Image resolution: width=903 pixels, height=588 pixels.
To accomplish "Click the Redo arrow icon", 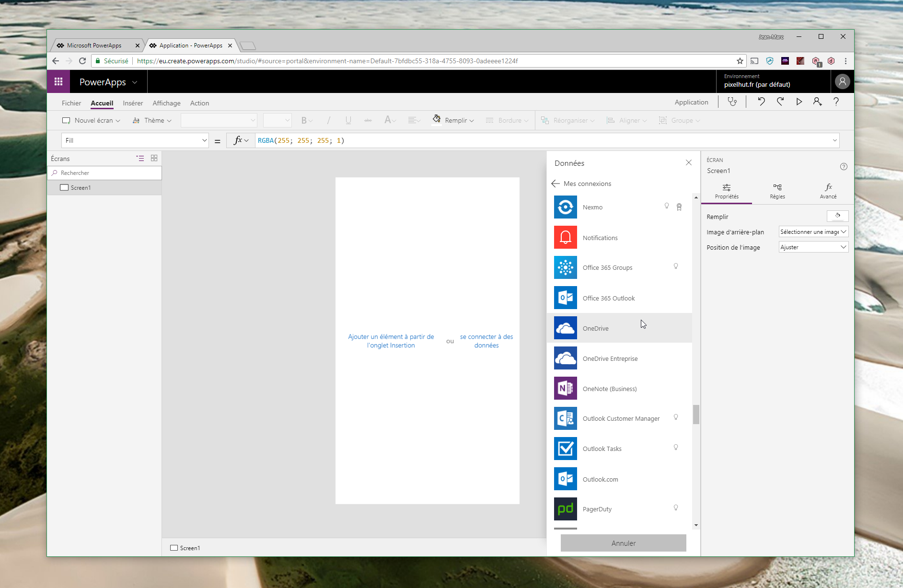I will [780, 102].
